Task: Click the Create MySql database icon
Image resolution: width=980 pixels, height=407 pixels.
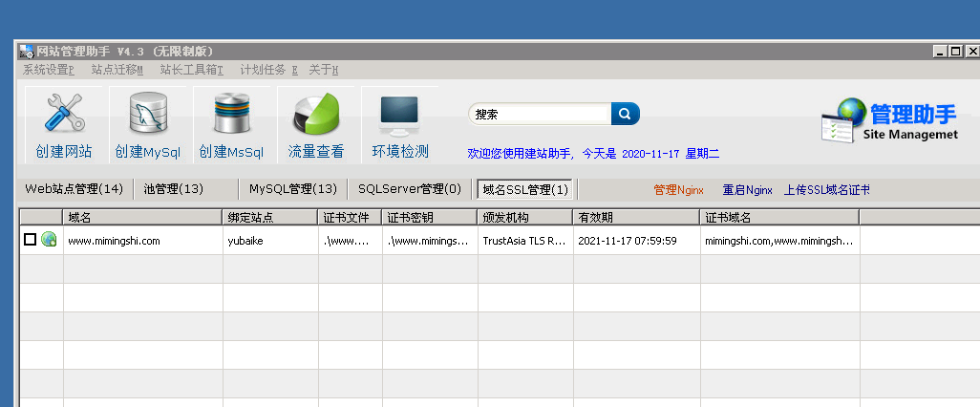Action: point(148,113)
